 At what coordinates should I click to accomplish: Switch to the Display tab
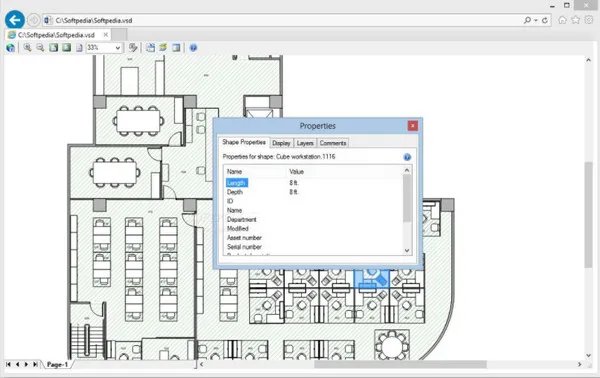(x=281, y=143)
